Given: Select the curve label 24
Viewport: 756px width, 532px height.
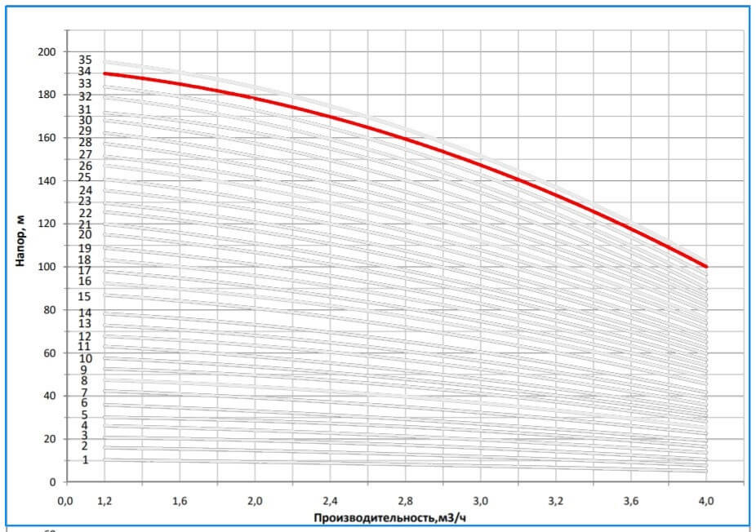Looking at the screenshot, I should coord(85,189).
